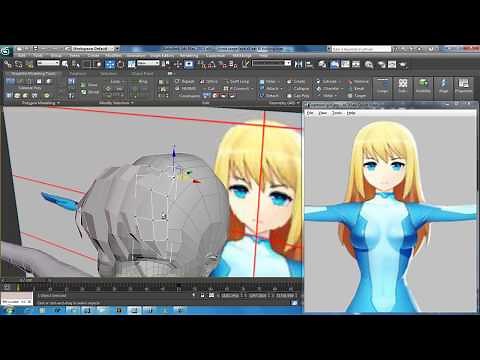
Task: Click the X coordinate field
Action: coord(232,296)
